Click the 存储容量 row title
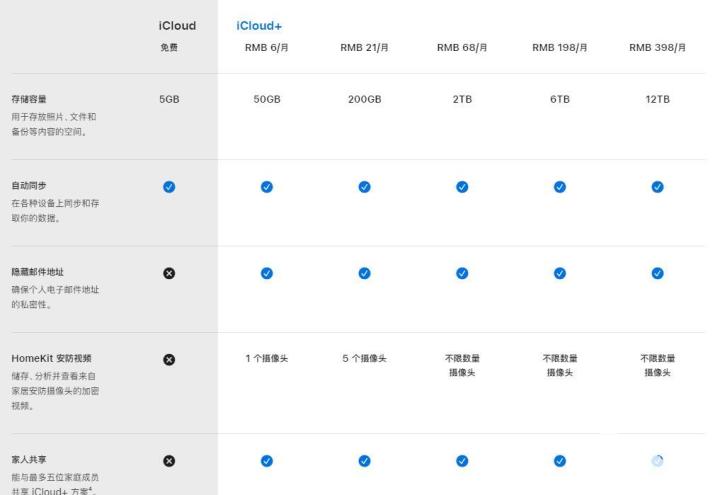 pos(29,100)
